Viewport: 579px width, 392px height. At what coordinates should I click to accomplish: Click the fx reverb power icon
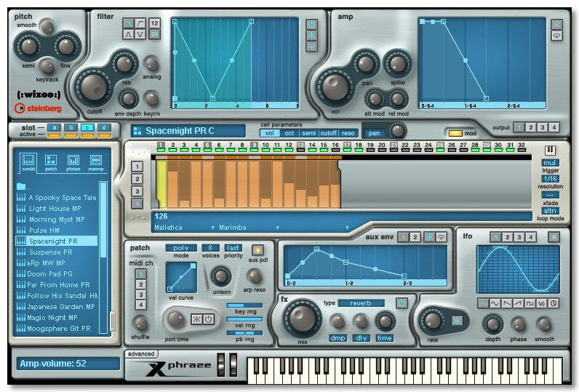tap(402, 302)
